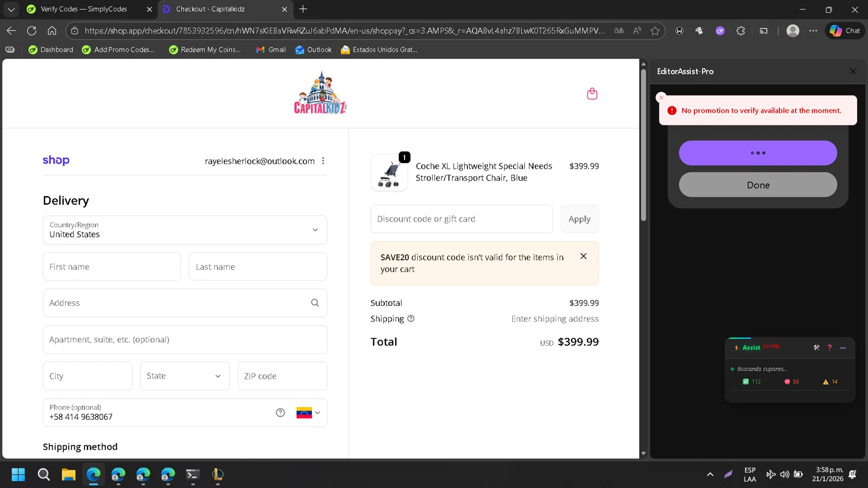Open the shopping bag cart icon
Viewport: 868px width, 488px height.
point(592,94)
